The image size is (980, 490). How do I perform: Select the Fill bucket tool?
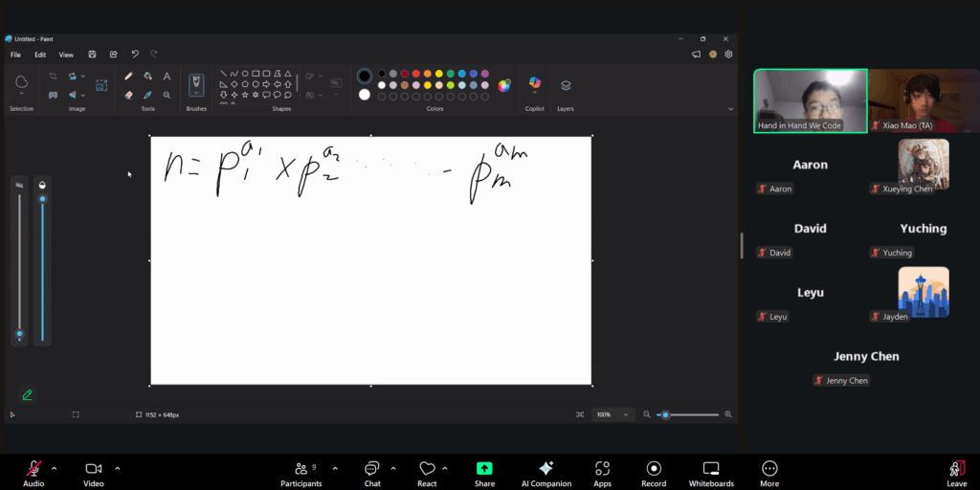point(147,76)
